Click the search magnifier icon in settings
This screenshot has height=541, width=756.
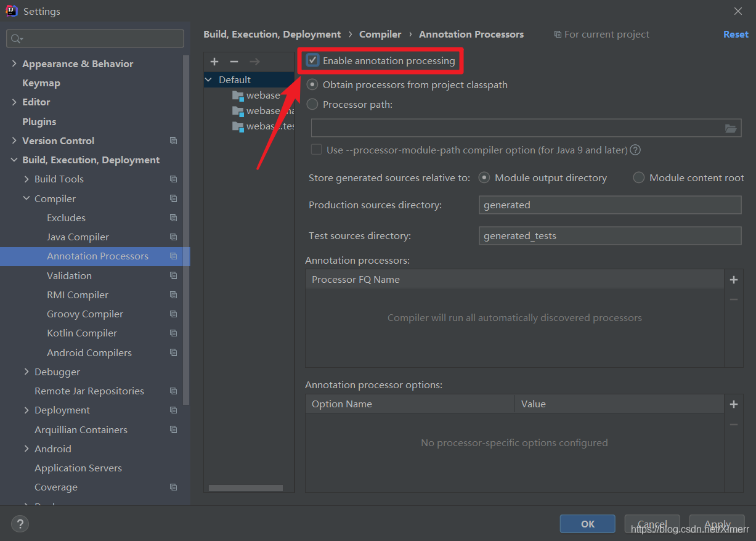(15, 39)
